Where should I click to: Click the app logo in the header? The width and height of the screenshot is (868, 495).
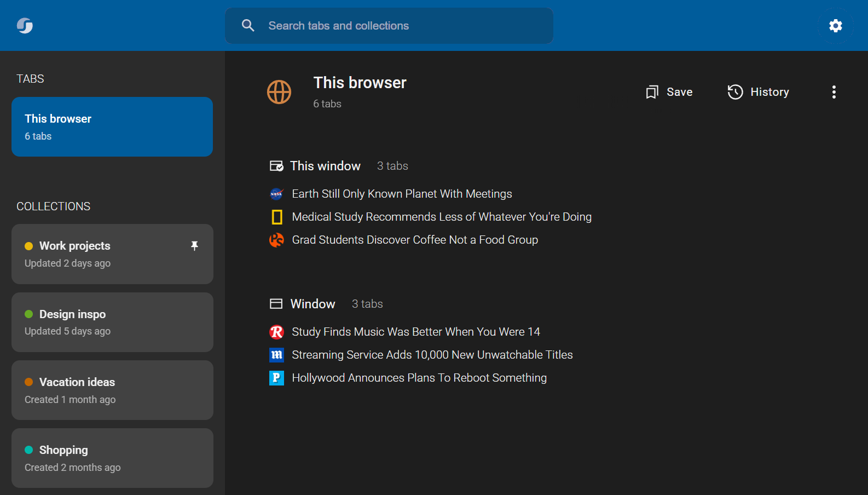coord(25,26)
